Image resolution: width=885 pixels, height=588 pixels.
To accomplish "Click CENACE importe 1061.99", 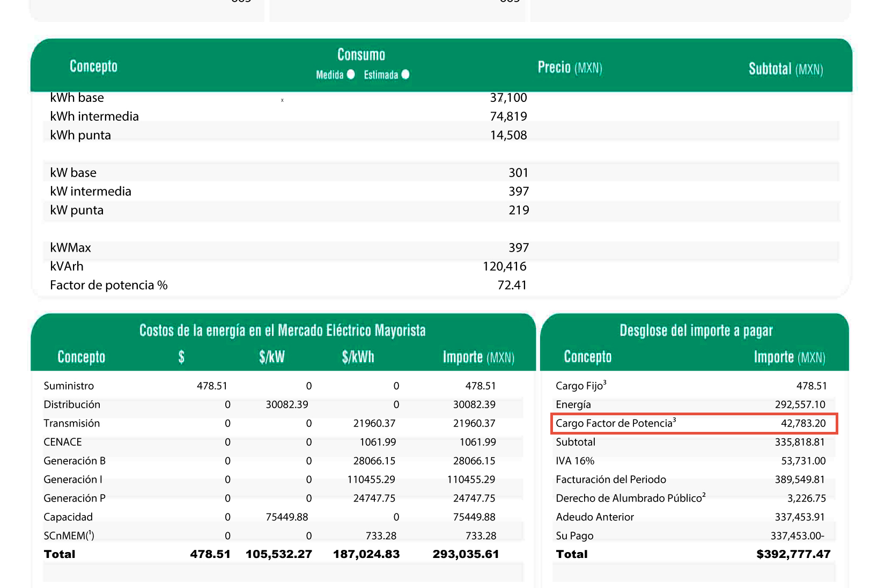I will (x=478, y=442).
